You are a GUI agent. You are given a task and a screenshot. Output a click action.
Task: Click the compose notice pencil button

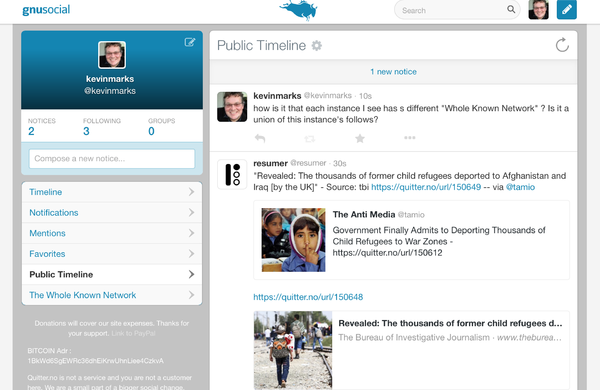pos(566,10)
